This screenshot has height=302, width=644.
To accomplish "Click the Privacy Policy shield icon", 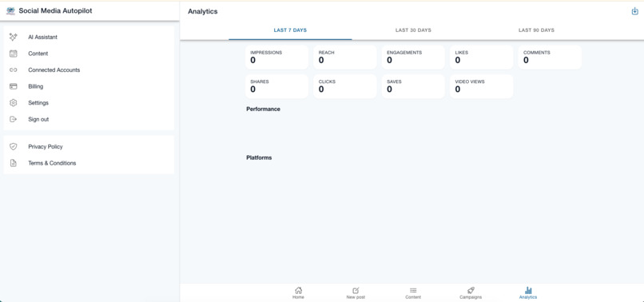I will pyautogui.click(x=13, y=147).
